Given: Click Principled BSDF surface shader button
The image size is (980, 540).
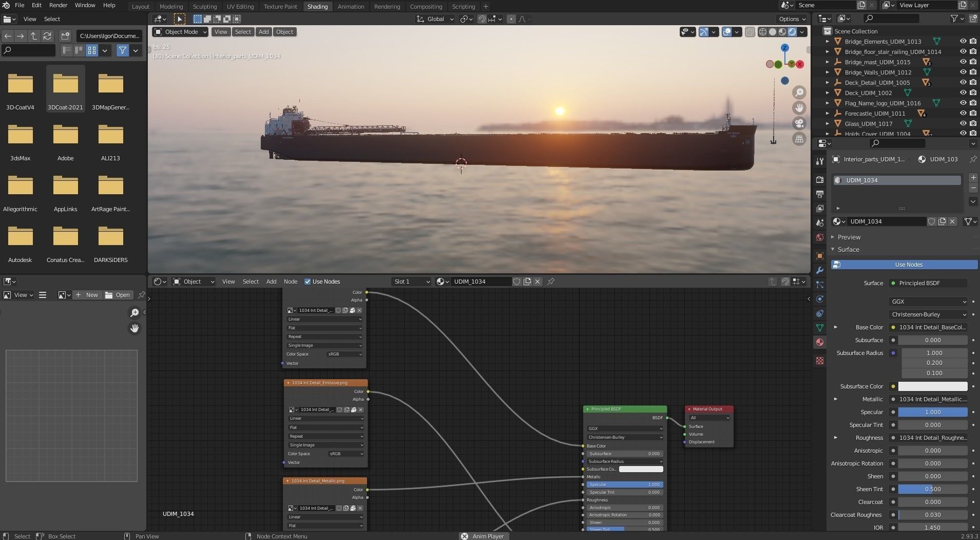Looking at the screenshot, I should click(928, 283).
